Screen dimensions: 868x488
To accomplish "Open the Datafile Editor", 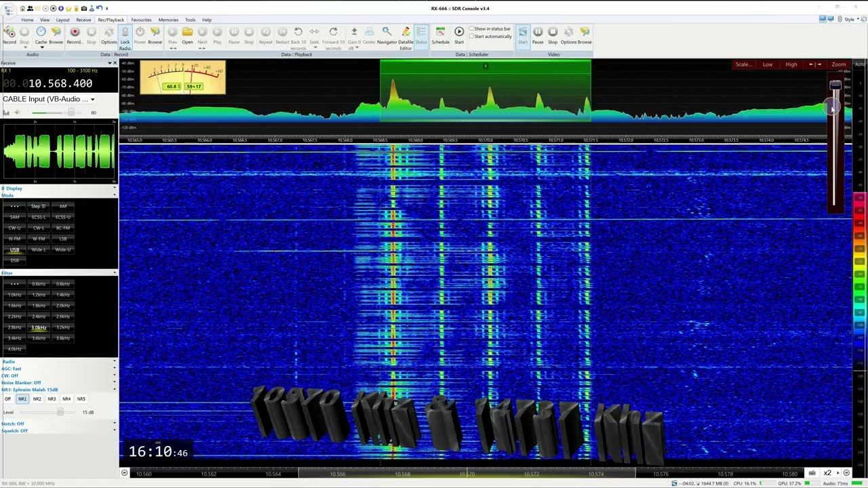I will 406,32.
